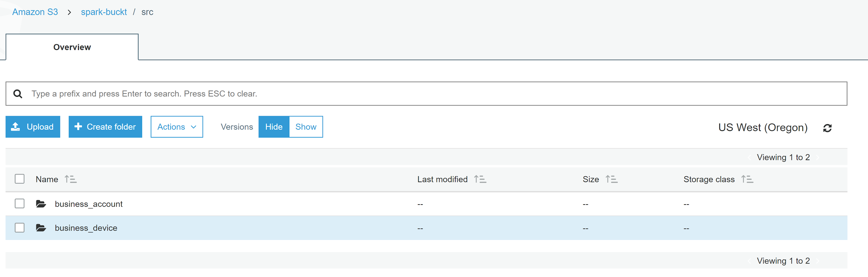Check the select-all header checkbox
Viewport: 868px width, 277px height.
tap(20, 179)
